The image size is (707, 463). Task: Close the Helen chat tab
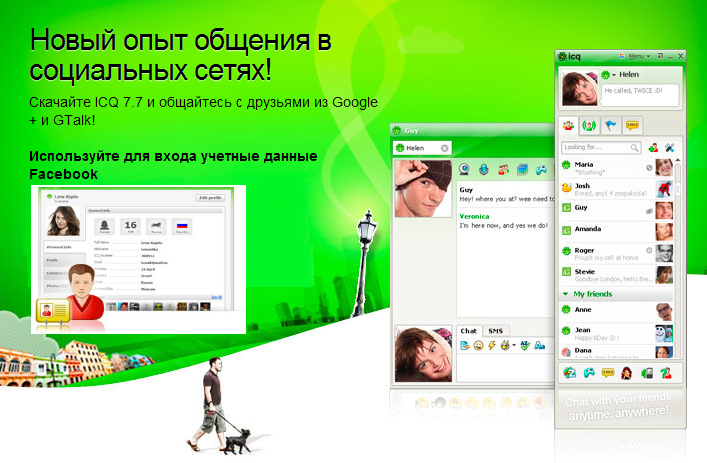point(444,148)
